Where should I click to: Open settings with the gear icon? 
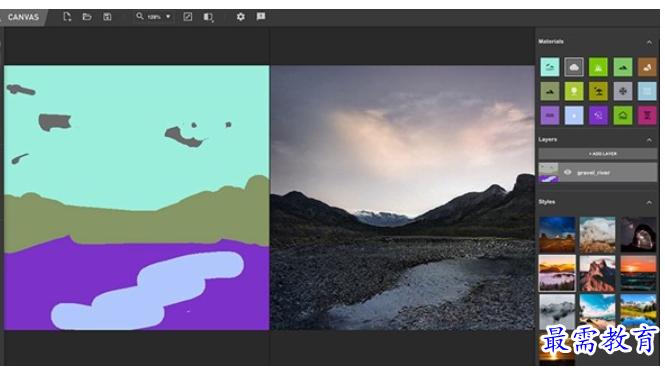coord(240,17)
